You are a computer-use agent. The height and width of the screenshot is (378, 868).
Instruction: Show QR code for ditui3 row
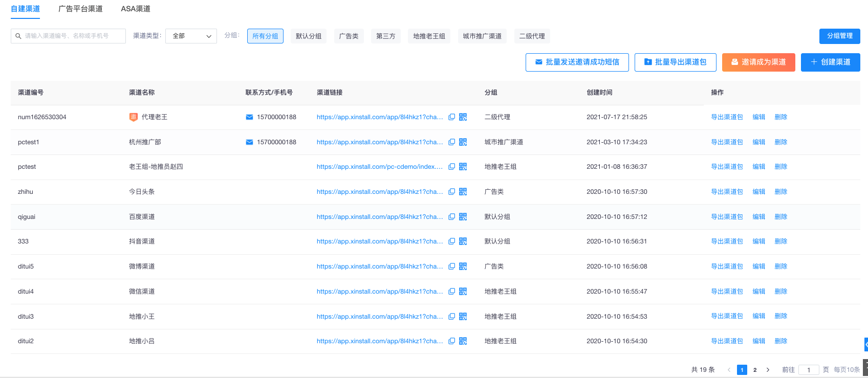463,317
